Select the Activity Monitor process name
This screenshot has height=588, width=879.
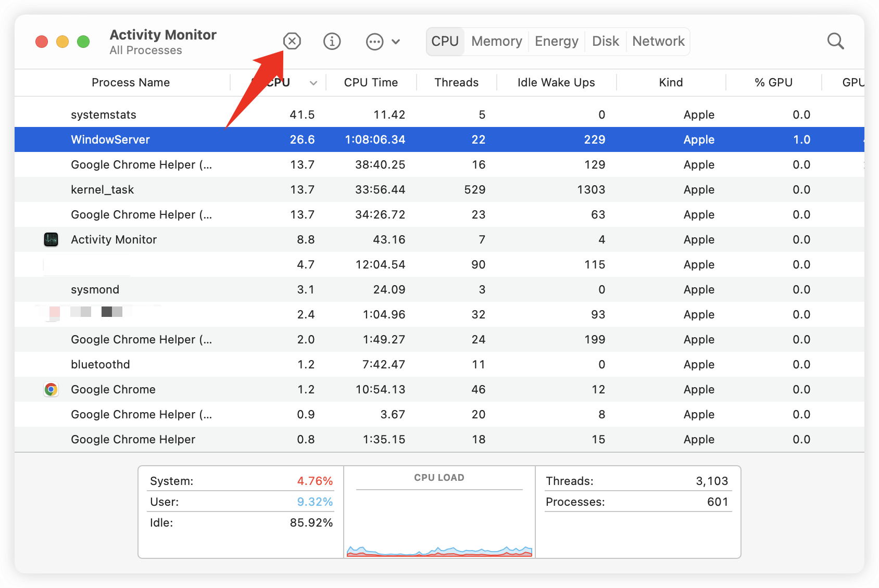click(x=114, y=239)
